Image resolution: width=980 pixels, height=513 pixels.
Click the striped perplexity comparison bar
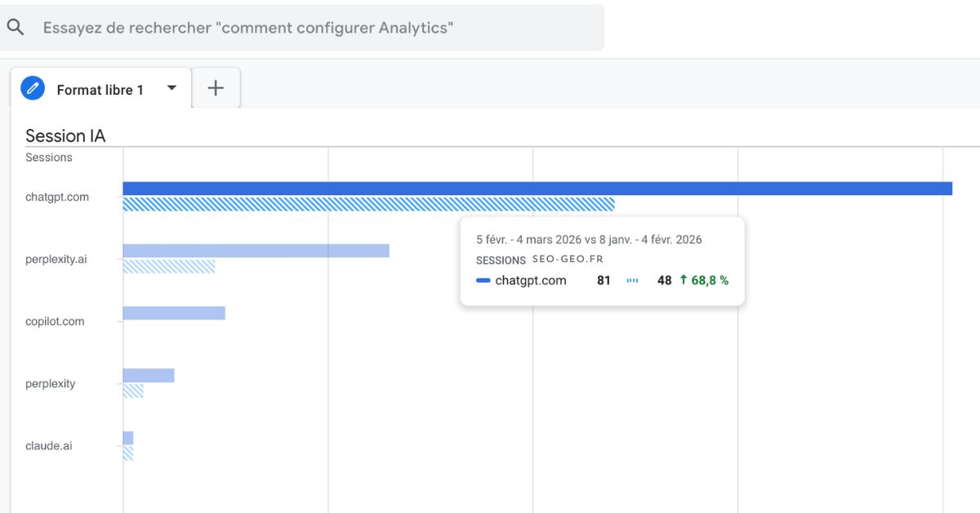point(133,391)
